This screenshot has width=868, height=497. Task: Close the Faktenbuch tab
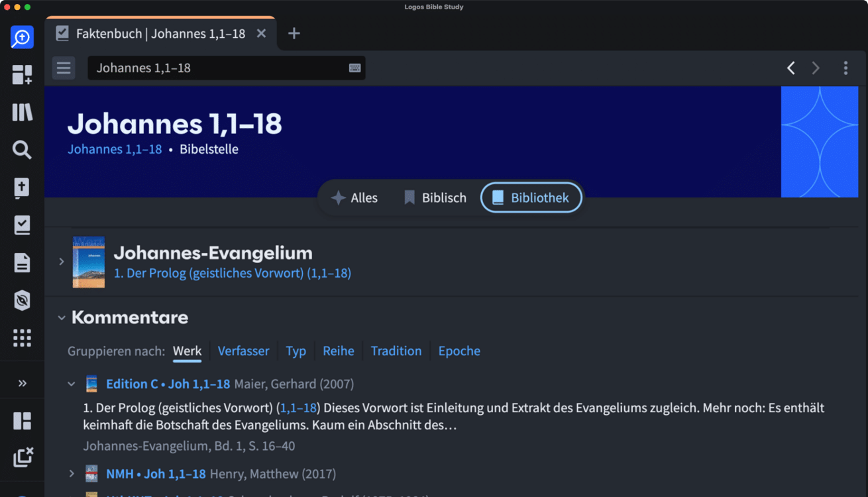[x=261, y=33]
